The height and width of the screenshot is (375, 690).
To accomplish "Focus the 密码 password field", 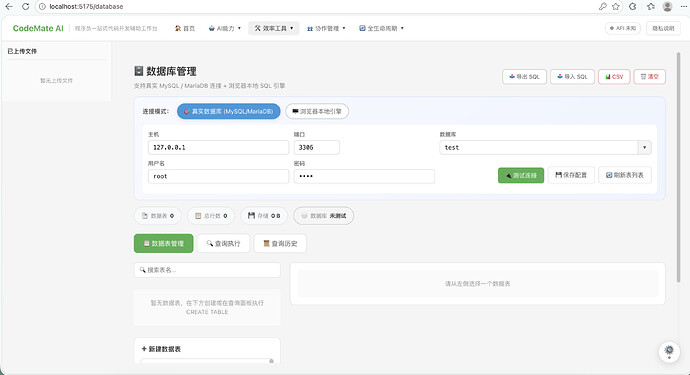I will (364, 176).
